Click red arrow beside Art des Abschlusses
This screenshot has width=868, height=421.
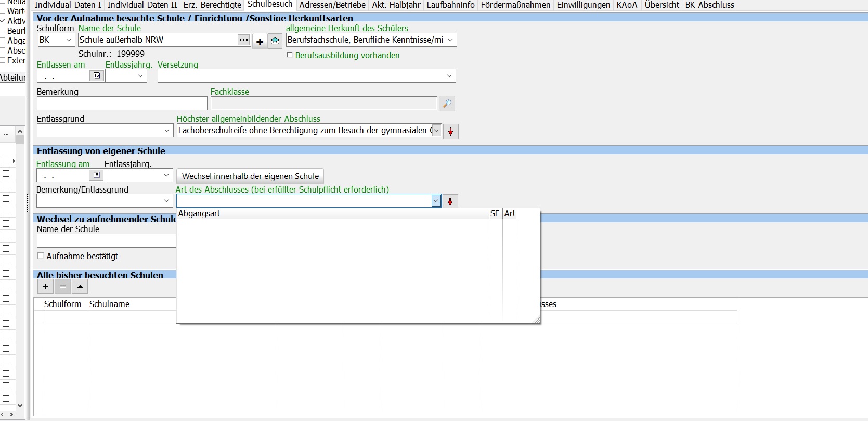click(x=450, y=201)
